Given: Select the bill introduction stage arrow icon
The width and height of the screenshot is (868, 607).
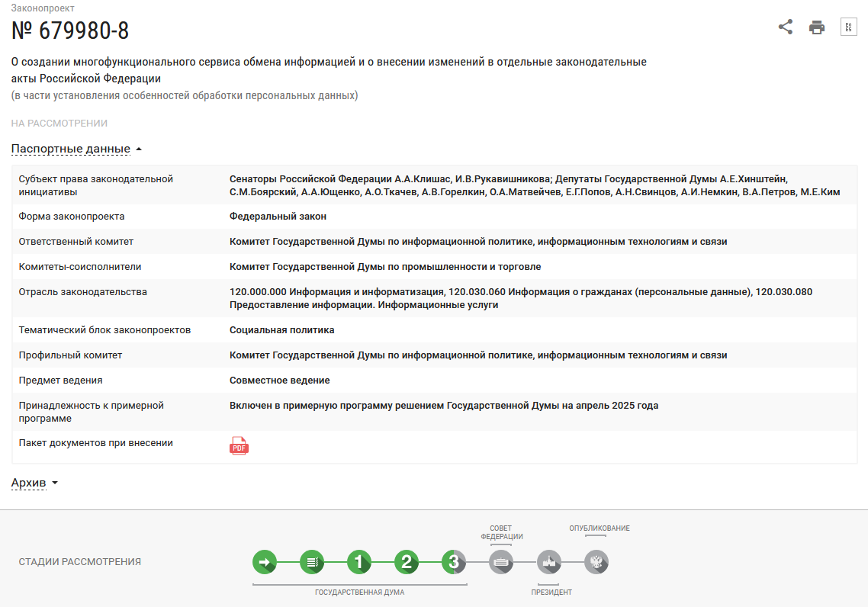Looking at the screenshot, I should click(x=265, y=562).
